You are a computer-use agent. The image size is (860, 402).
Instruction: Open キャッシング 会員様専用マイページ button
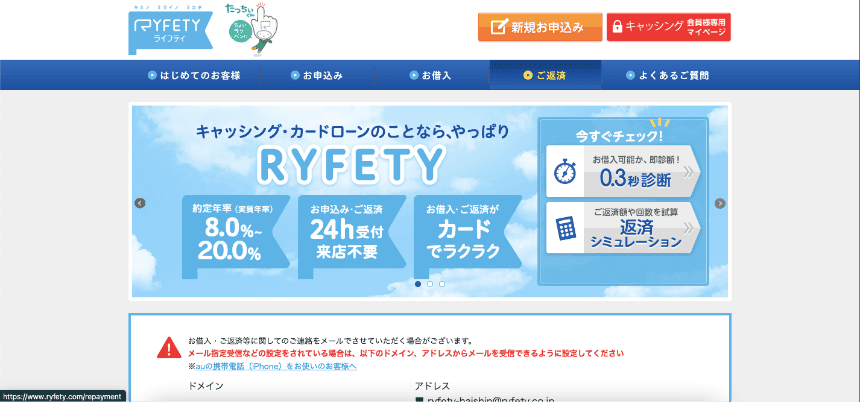pos(669,27)
